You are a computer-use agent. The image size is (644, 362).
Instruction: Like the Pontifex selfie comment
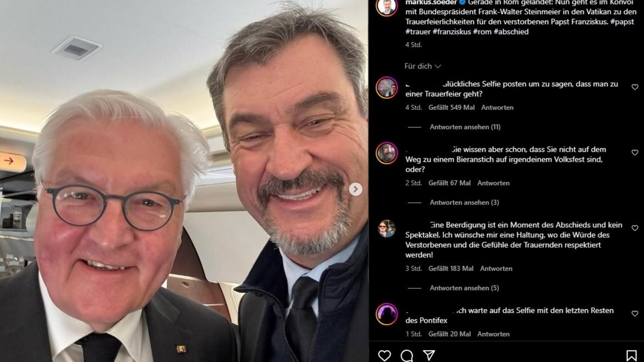[635, 313]
